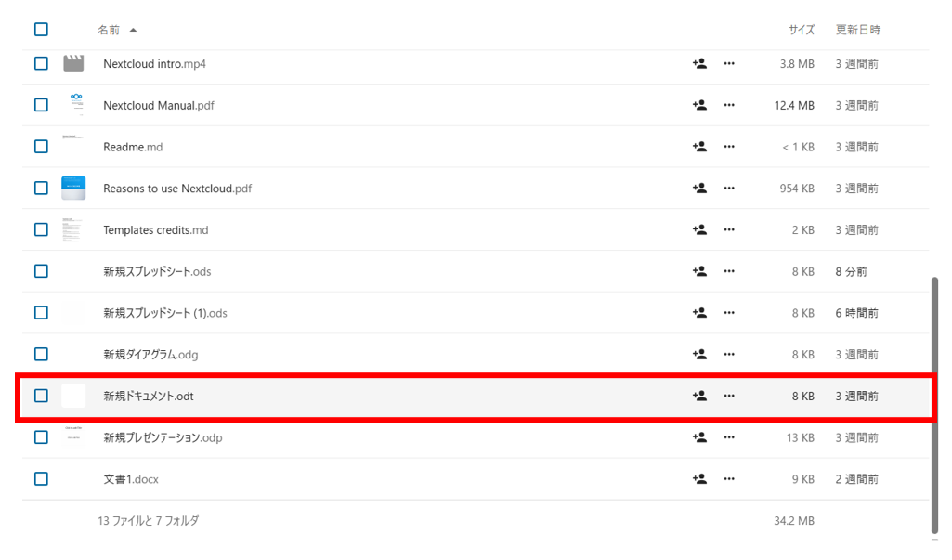
Task: Click the vertical scrollbar thumb
Action: pyautogui.click(x=934, y=404)
